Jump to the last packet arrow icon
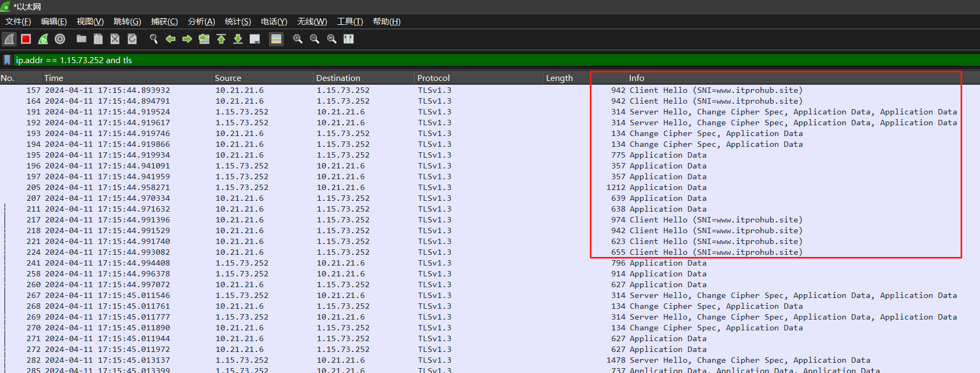The width and height of the screenshot is (980, 373). 238,39
